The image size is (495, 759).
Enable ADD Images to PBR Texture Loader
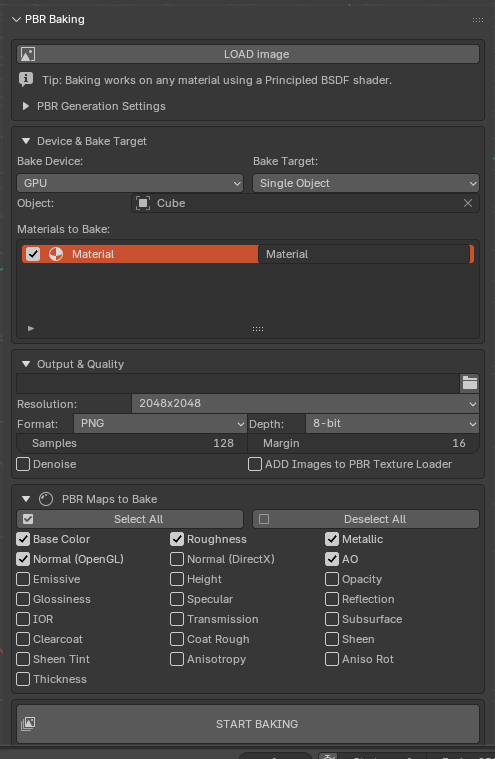click(x=255, y=464)
